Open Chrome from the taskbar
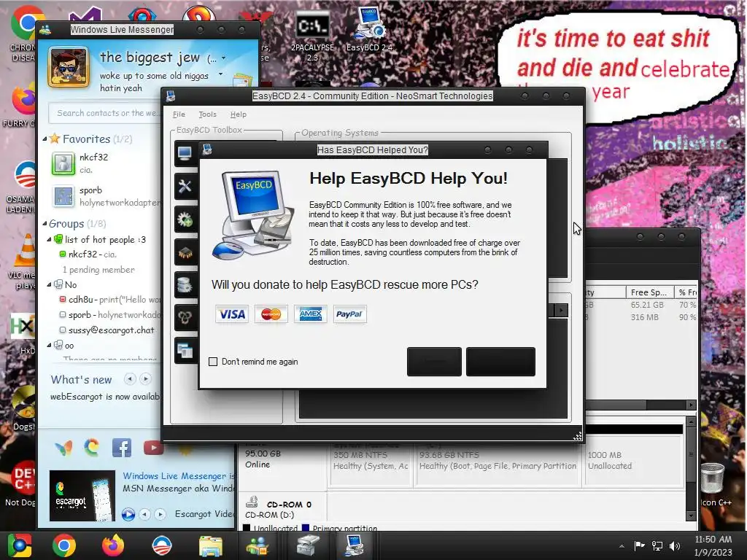The width and height of the screenshot is (747, 560). point(64,545)
